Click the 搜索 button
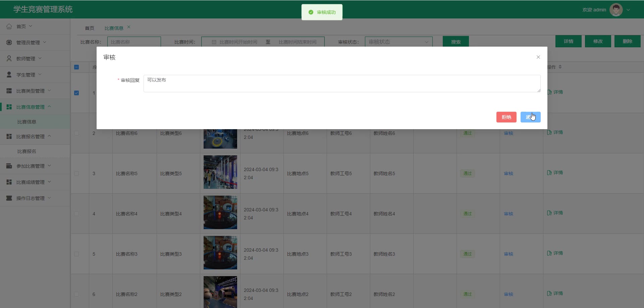This screenshot has height=308, width=644. click(x=456, y=42)
